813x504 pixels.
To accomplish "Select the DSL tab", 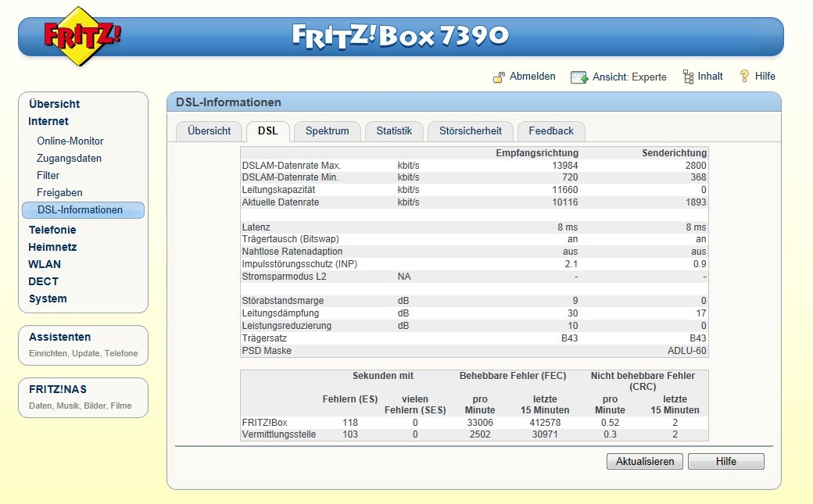I will pyautogui.click(x=267, y=131).
